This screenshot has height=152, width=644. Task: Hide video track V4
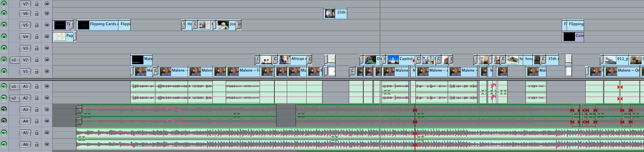point(4,37)
